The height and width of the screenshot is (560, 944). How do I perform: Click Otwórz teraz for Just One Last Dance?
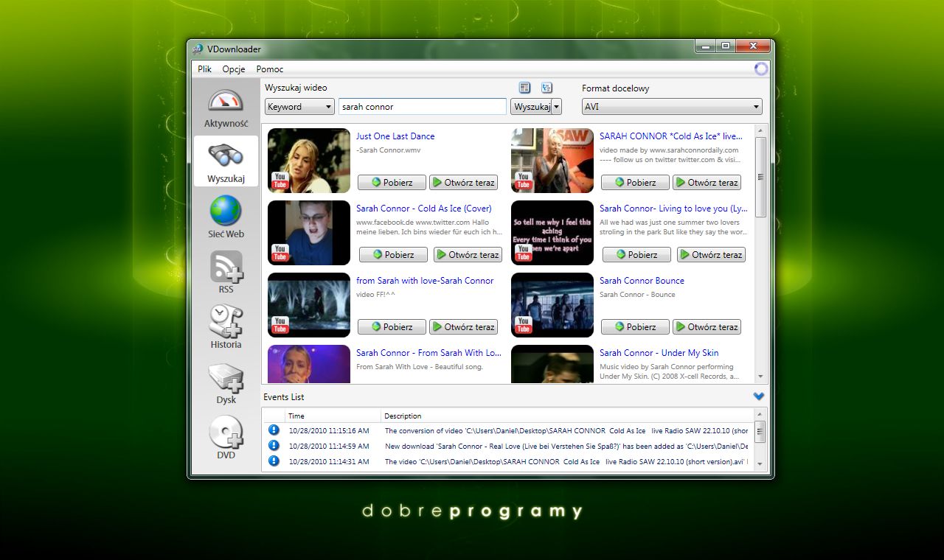(463, 183)
